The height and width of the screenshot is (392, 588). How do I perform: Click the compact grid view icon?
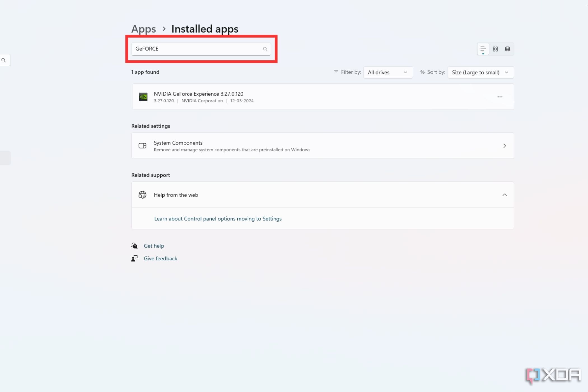[507, 49]
